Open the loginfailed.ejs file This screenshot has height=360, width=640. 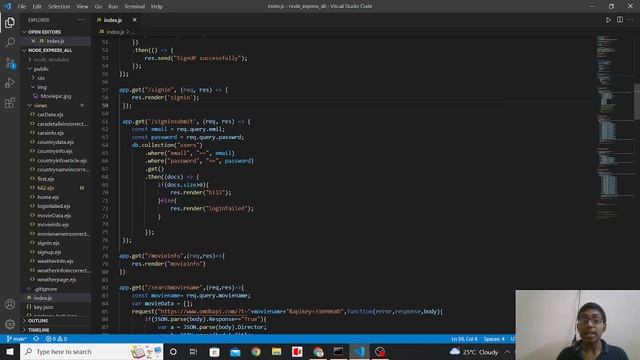[53, 206]
